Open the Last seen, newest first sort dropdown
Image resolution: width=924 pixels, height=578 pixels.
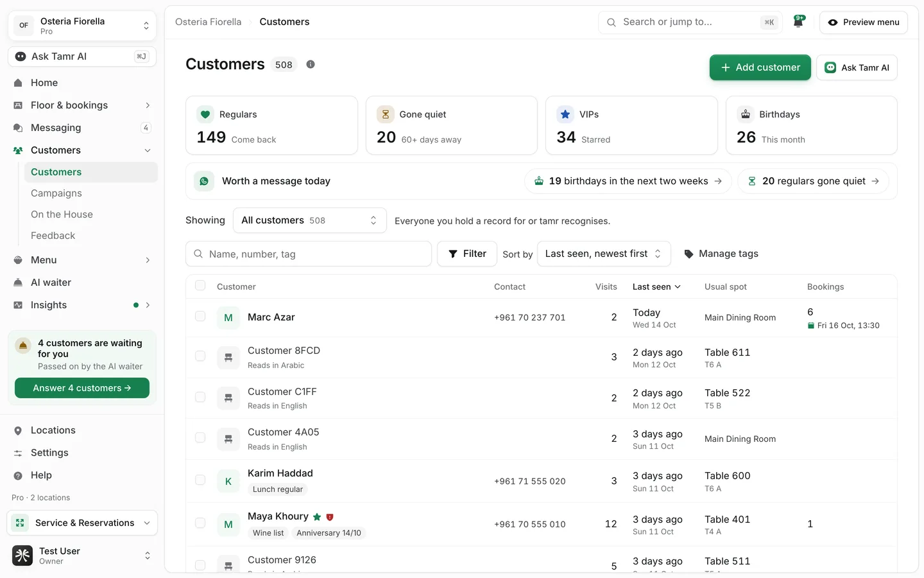click(x=604, y=254)
